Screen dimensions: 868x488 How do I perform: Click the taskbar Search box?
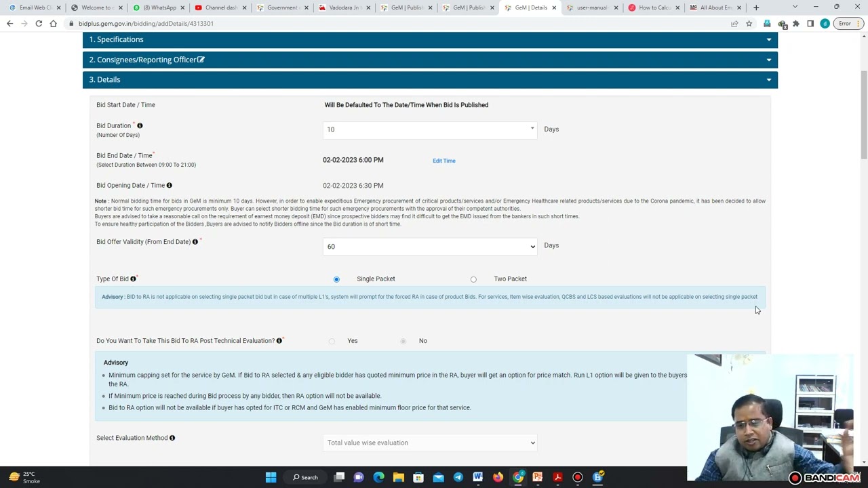[x=305, y=477]
